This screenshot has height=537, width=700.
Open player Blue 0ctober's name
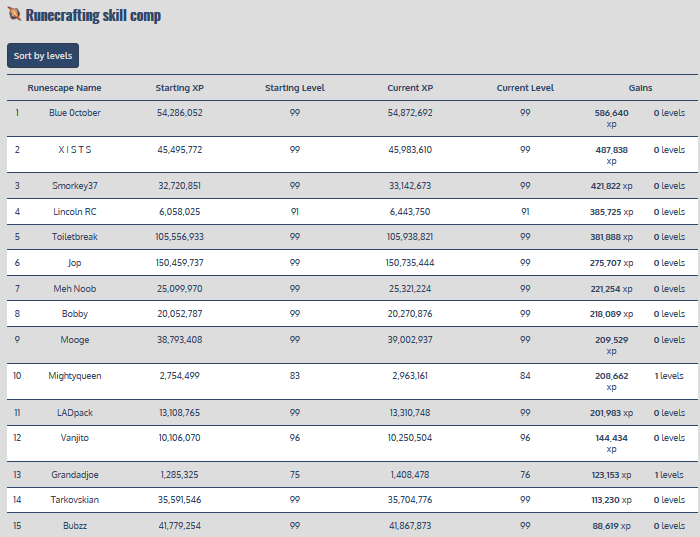coord(75,113)
